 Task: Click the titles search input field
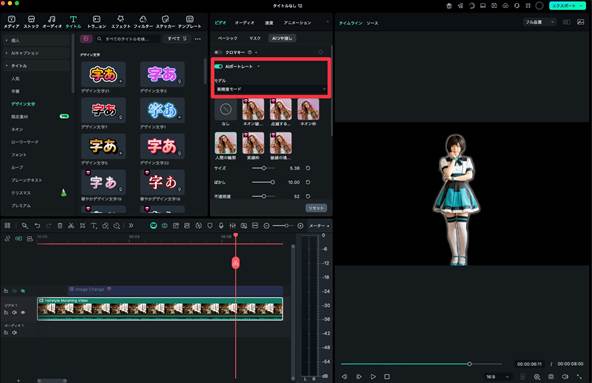tap(127, 39)
